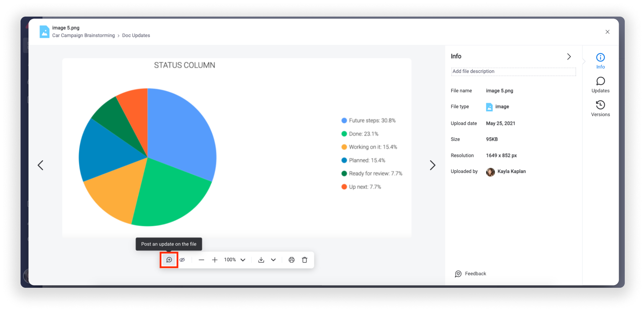Click the Done legend dot
Viewport: 644px width, 311px height.
pyautogui.click(x=344, y=134)
